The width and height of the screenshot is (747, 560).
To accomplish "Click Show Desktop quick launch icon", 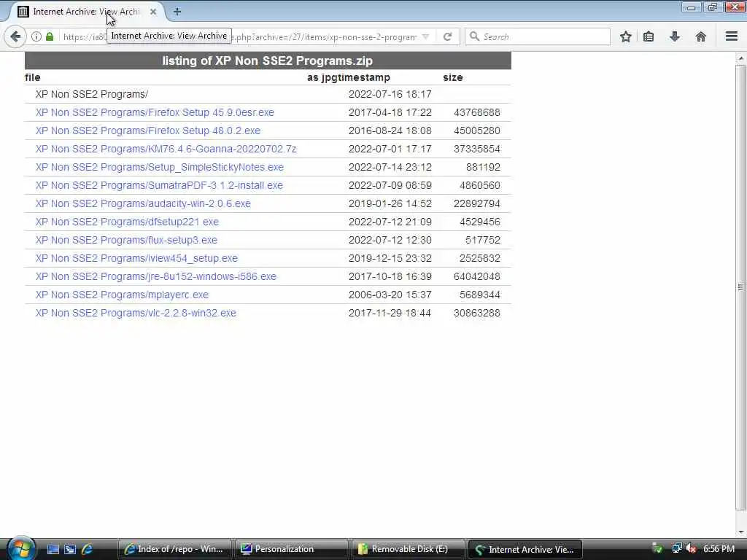I will [53, 549].
